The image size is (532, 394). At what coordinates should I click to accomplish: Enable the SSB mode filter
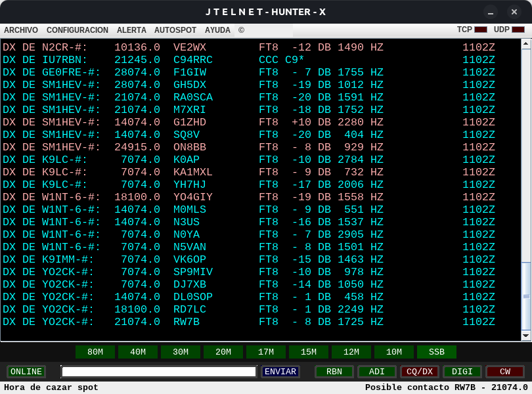coord(437,352)
